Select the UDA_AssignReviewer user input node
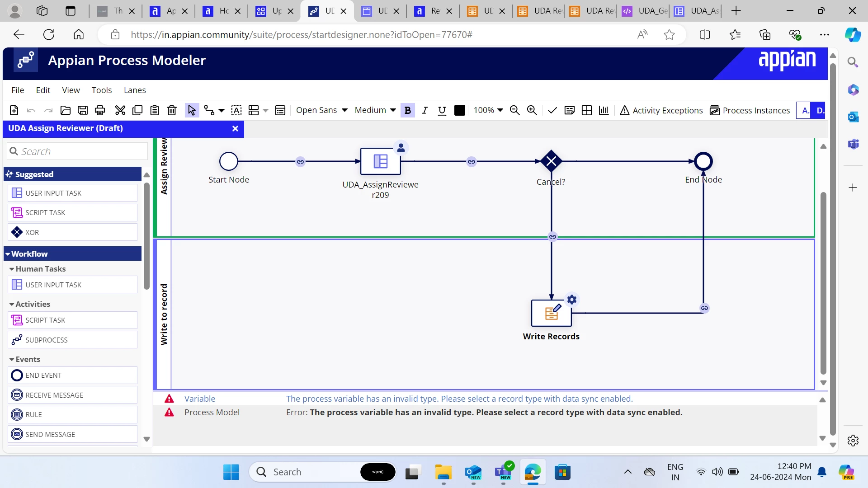The width and height of the screenshot is (868, 488). [380, 161]
